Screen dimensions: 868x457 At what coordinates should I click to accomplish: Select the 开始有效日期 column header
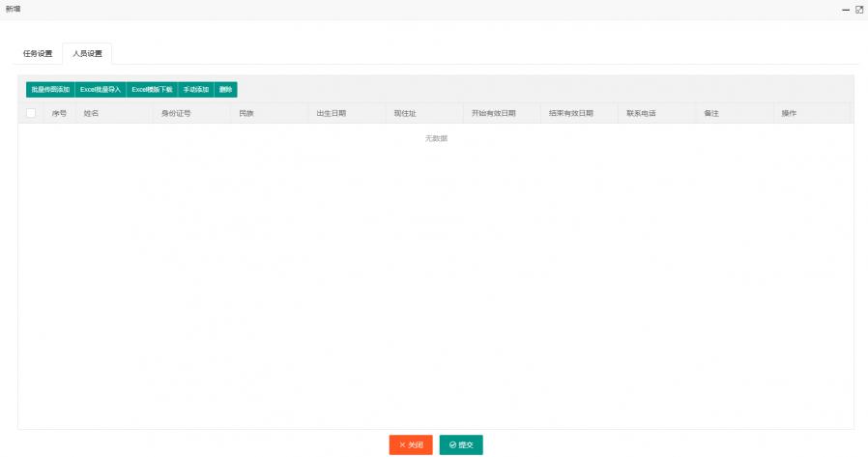(x=493, y=113)
